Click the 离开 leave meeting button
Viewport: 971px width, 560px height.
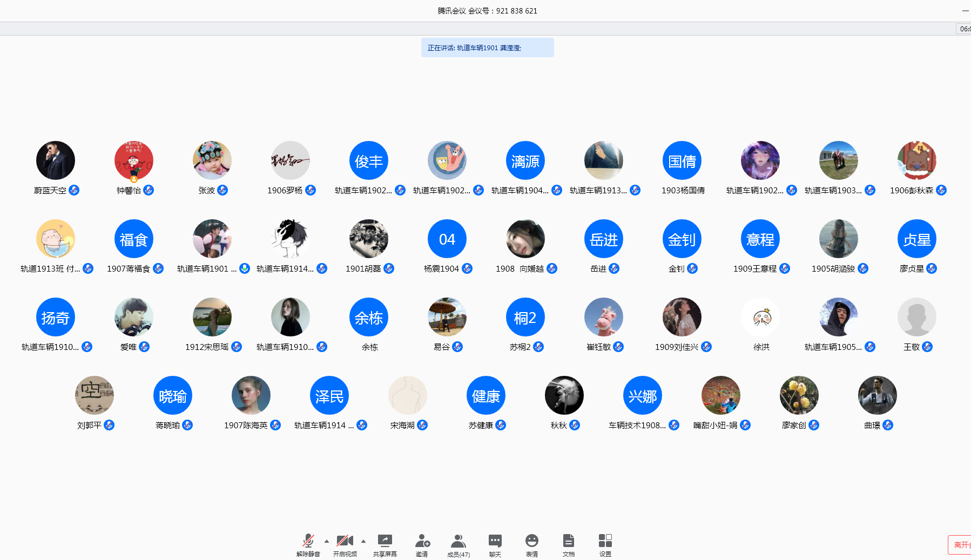[960, 545]
